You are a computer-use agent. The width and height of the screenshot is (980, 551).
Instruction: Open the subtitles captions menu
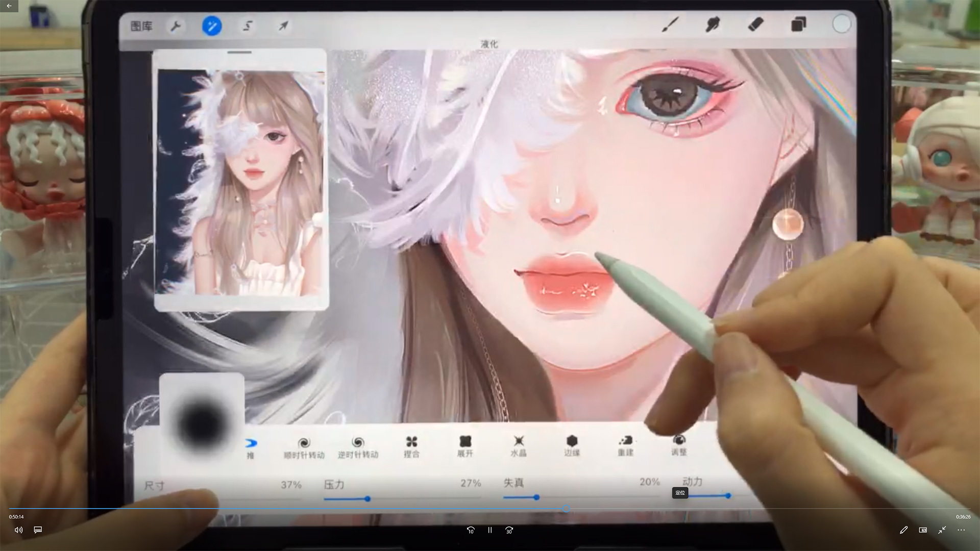[38, 530]
